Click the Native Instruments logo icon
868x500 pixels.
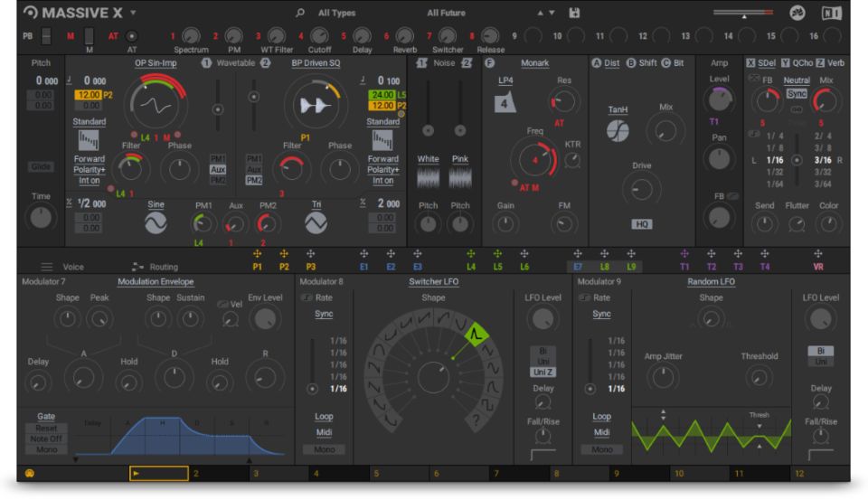point(833,13)
